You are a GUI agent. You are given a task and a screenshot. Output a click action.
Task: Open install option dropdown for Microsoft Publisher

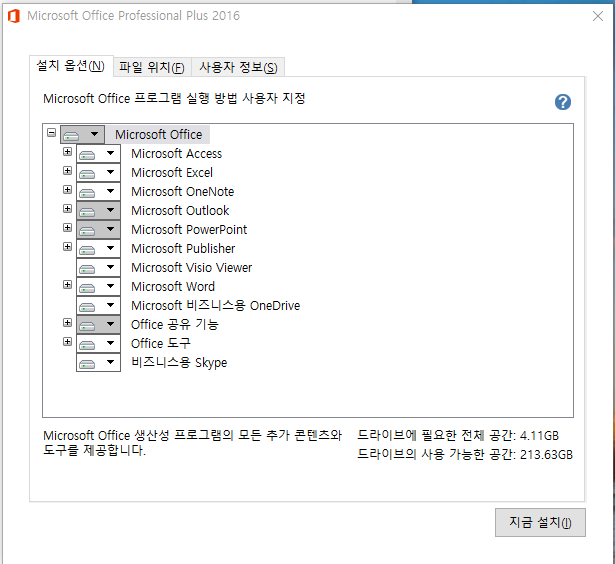(98, 248)
